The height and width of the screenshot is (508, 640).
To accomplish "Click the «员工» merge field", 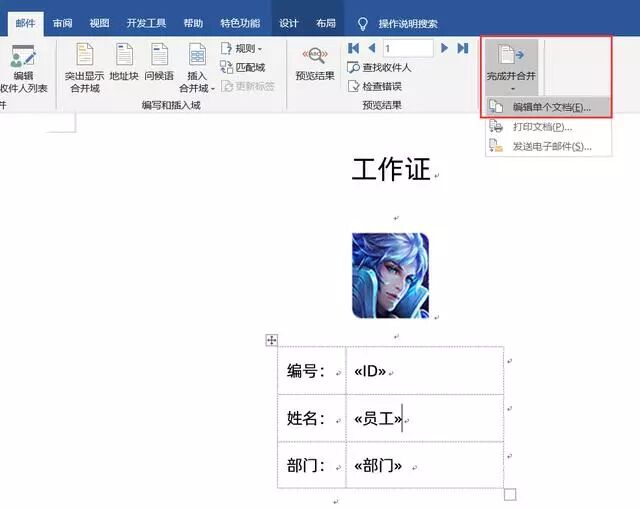I will click(x=378, y=419).
